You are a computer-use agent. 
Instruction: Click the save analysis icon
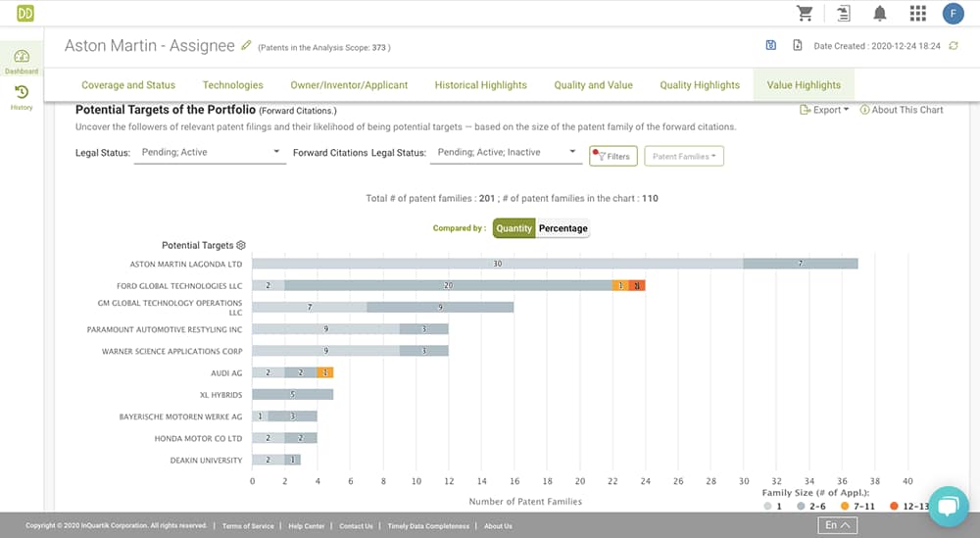(771, 45)
